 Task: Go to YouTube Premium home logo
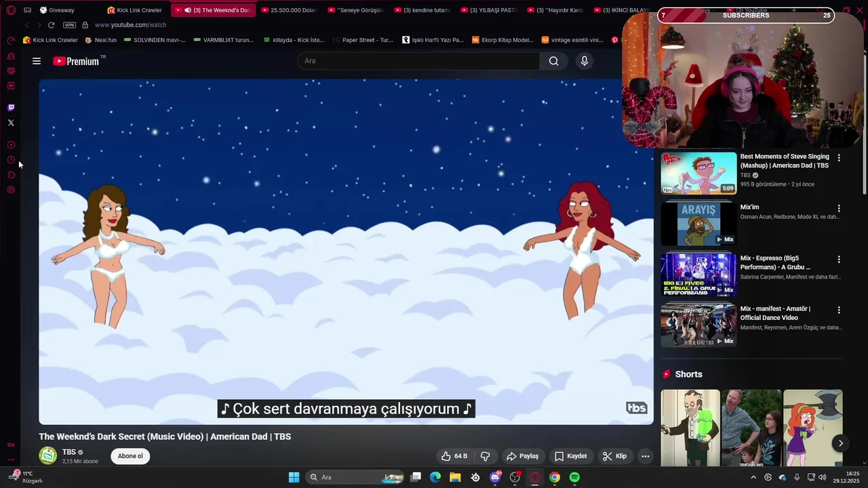76,61
